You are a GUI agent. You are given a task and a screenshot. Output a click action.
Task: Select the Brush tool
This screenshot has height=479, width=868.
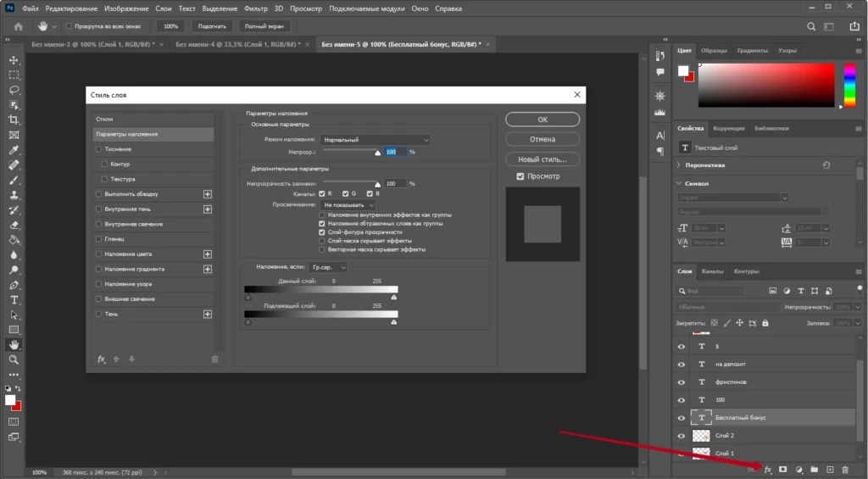tap(14, 180)
